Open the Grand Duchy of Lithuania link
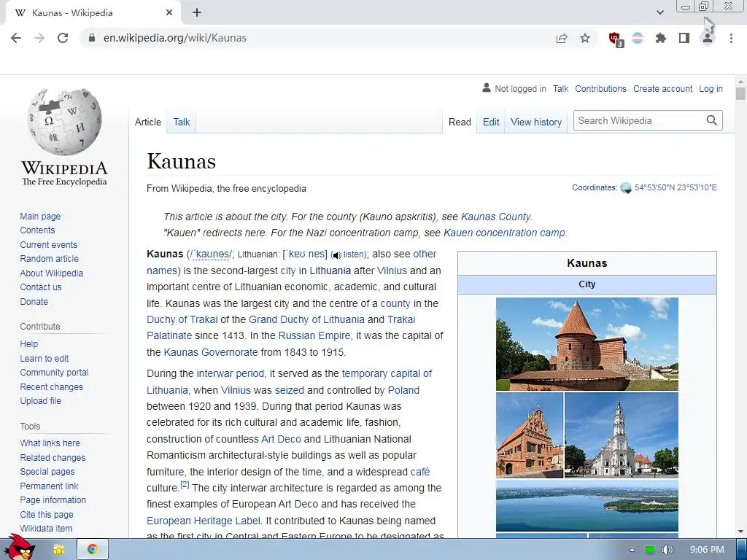Screen dimensions: 747x560 [306, 319]
